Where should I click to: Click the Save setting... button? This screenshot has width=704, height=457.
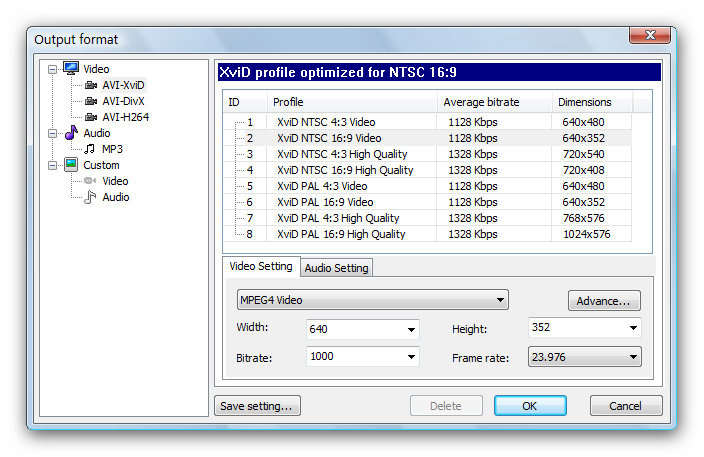click(x=257, y=406)
